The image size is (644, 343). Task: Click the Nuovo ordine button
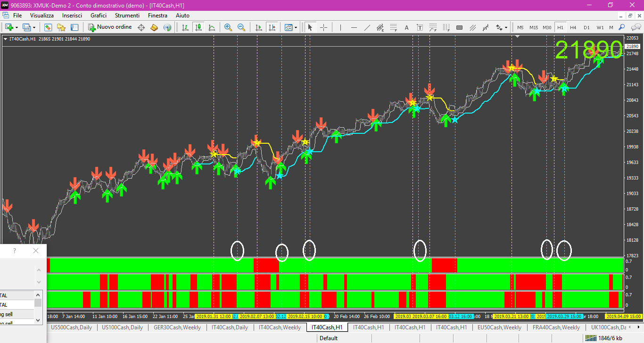pos(110,27)
